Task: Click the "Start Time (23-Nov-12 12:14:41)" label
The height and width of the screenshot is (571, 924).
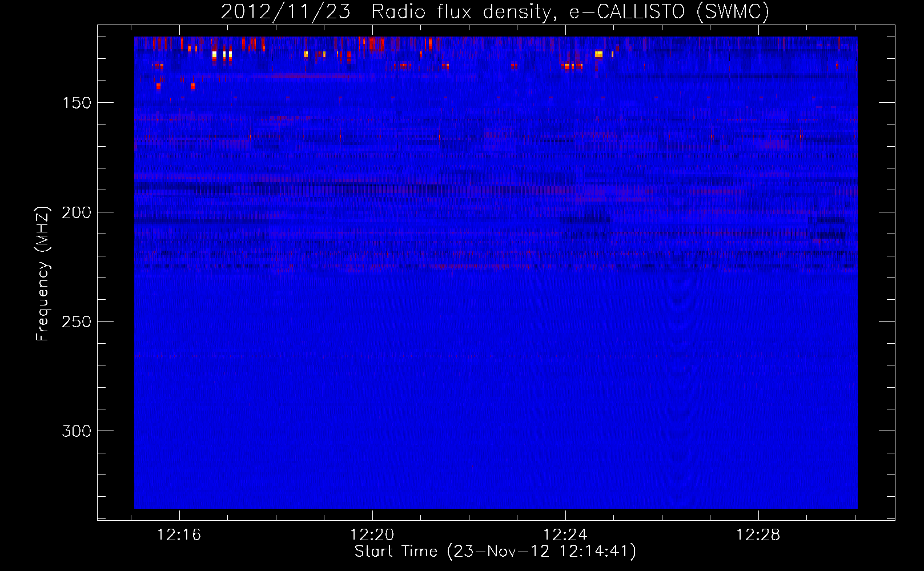Action: click(495, 552)
